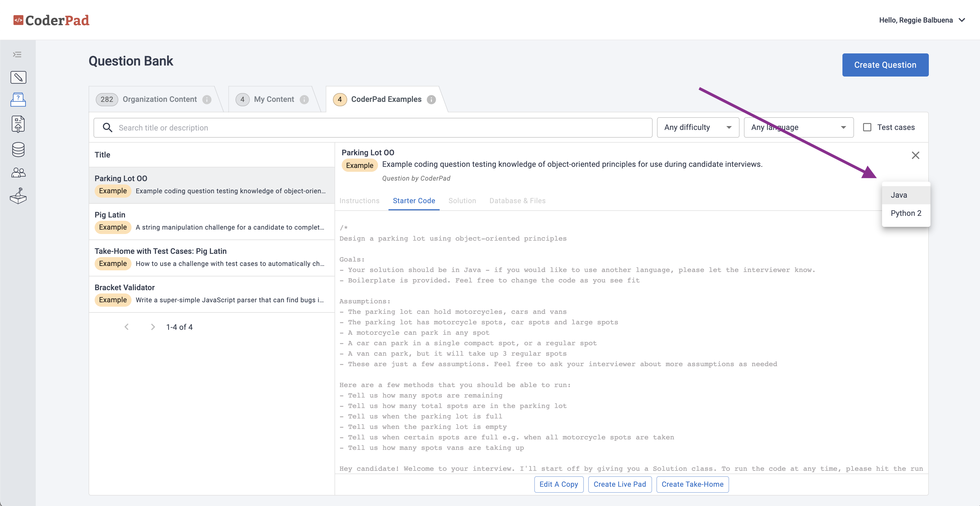
Task: Open the team users sidebar icon
Action: coord(18,173)
